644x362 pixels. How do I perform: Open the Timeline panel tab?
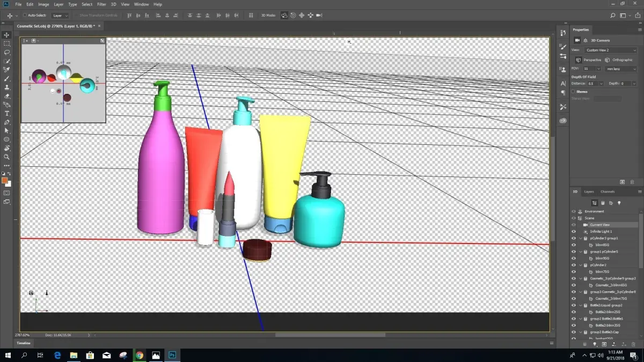click(x=24, y=343)
